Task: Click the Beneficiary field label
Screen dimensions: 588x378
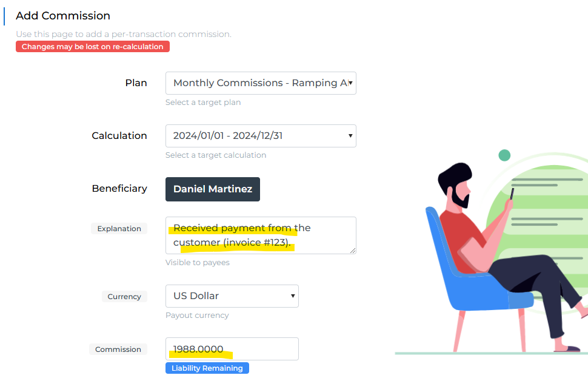Action: coord(119,189)
